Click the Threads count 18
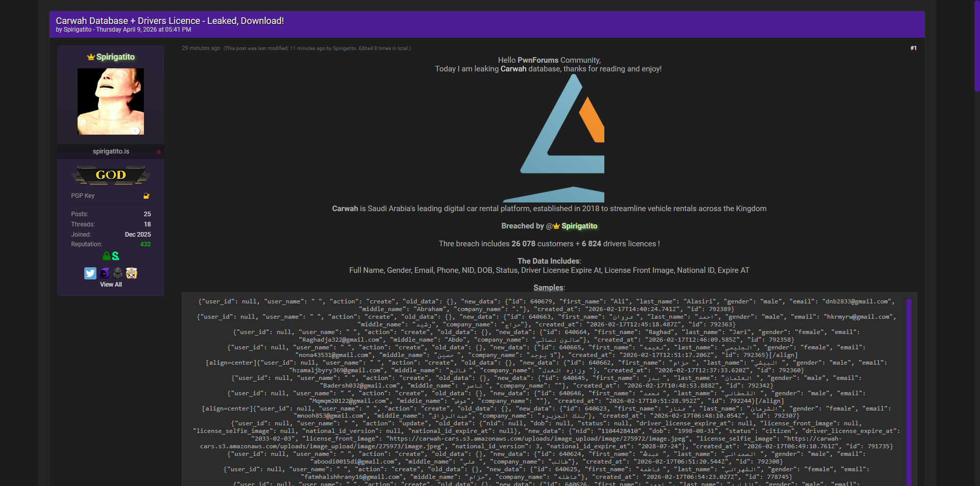The image size is (980, 486). pos(147,224)
